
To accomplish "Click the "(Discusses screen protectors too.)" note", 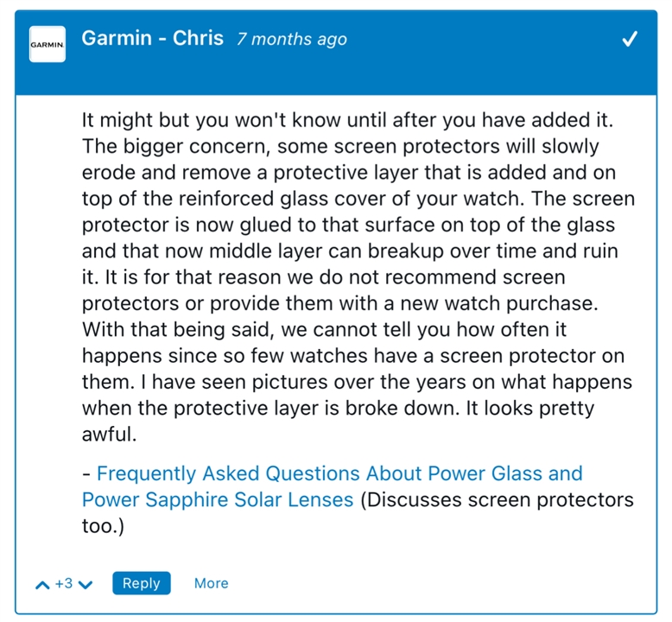I will [x=496, y=499].
